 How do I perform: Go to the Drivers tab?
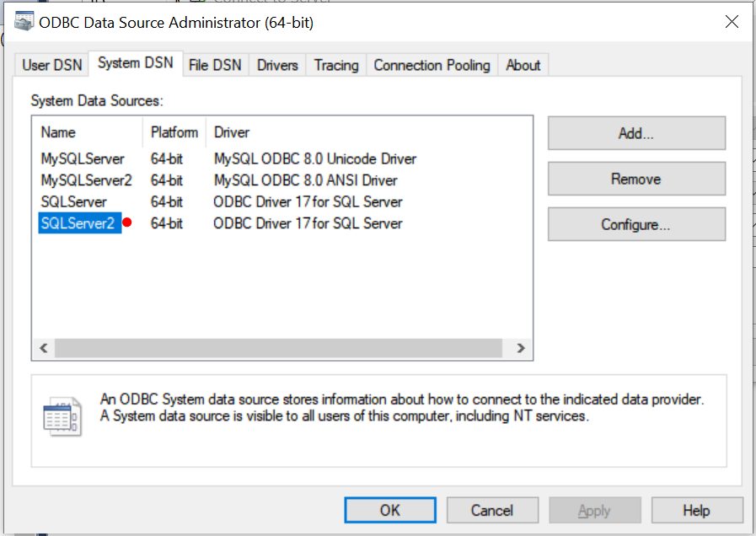tap(277, 65)
